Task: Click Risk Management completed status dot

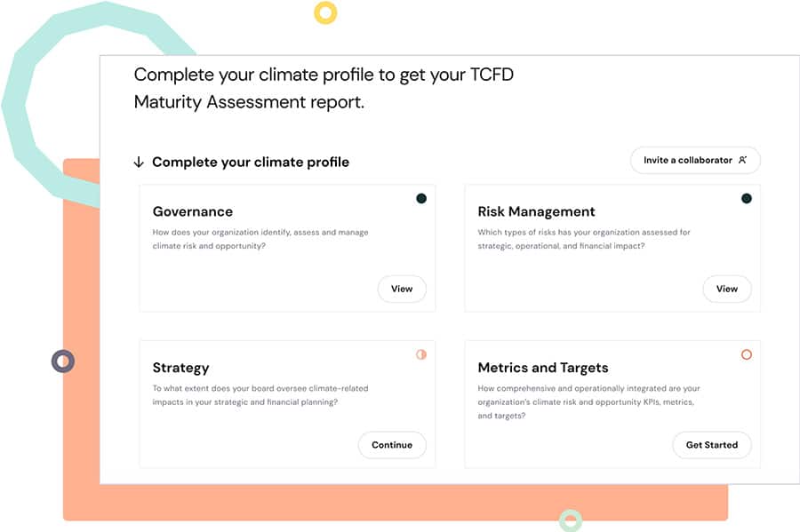Action: coord(746,198)
